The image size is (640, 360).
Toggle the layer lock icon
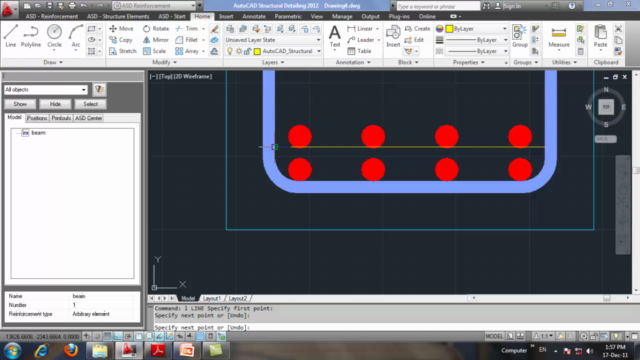click(x=247, y=51)
